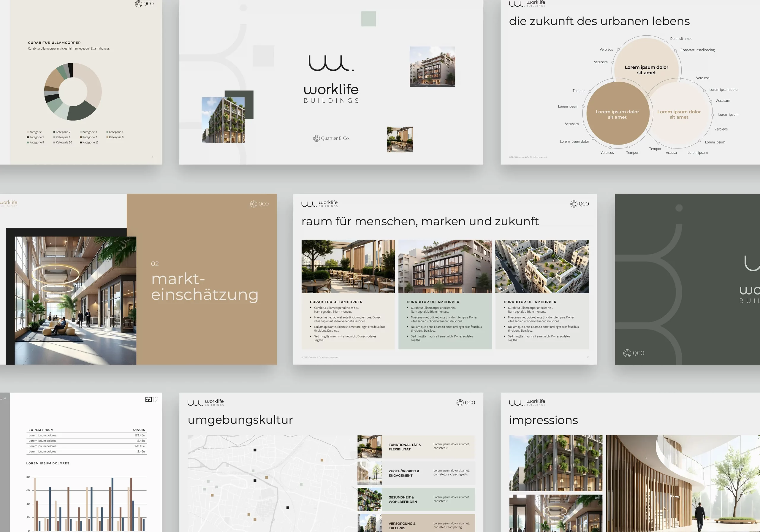Click the QCO logo above the donut chart

click(x=144, y=4)
